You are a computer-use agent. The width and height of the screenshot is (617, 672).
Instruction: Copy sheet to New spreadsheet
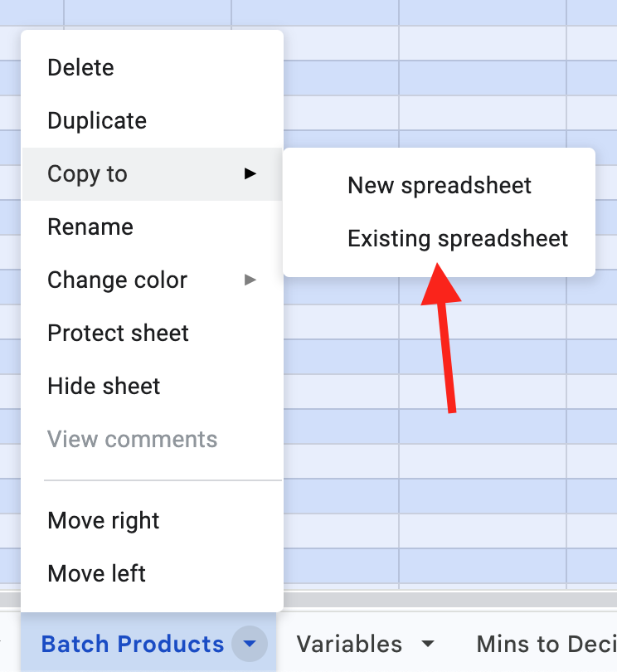(x=440, y=186)
